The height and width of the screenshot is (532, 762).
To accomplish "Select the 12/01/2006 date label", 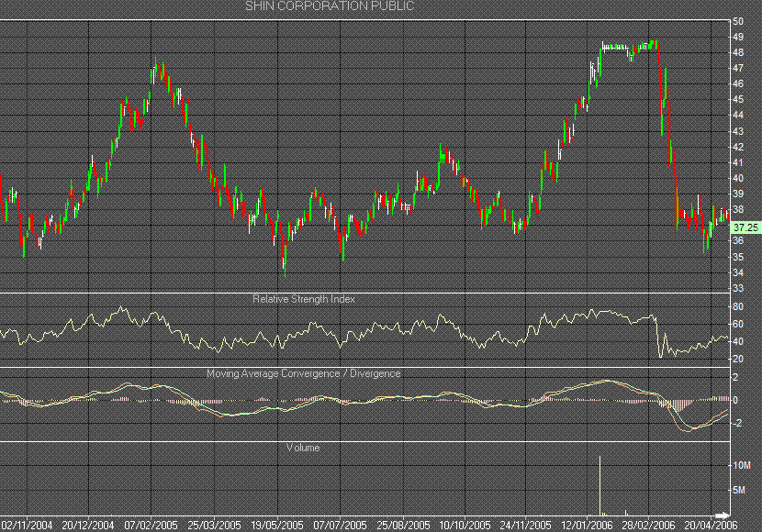I will coord(587,526).
